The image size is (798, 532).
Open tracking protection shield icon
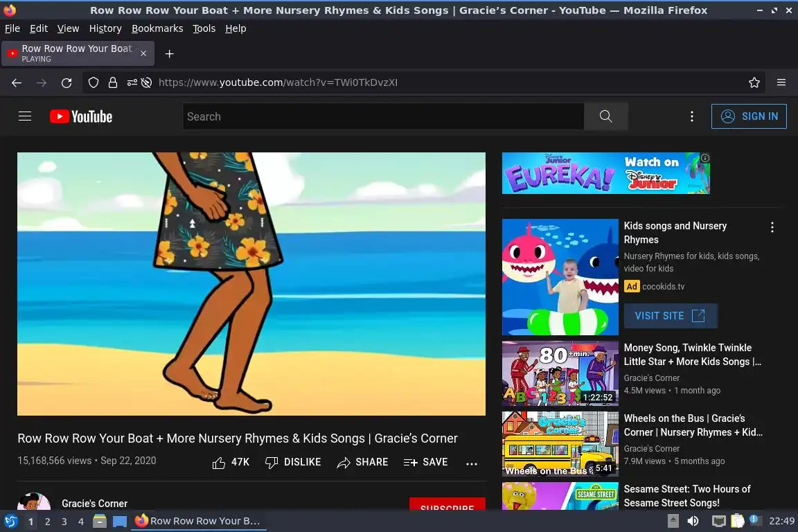(93, 82)
